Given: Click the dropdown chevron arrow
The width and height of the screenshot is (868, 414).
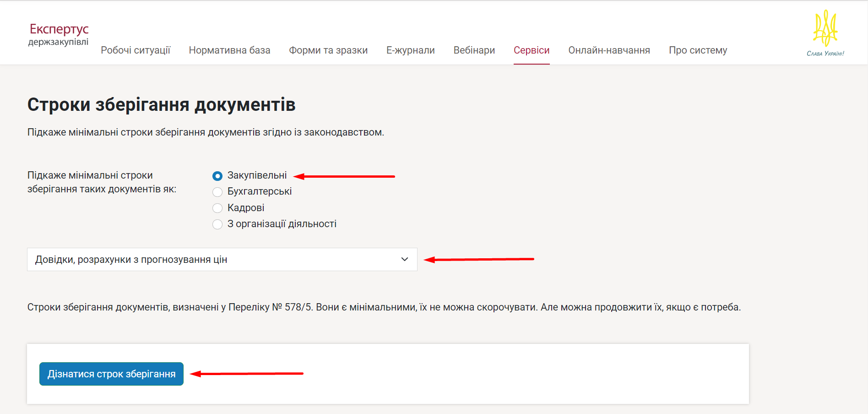Looking at the screenshot, I should coord(404,260).
